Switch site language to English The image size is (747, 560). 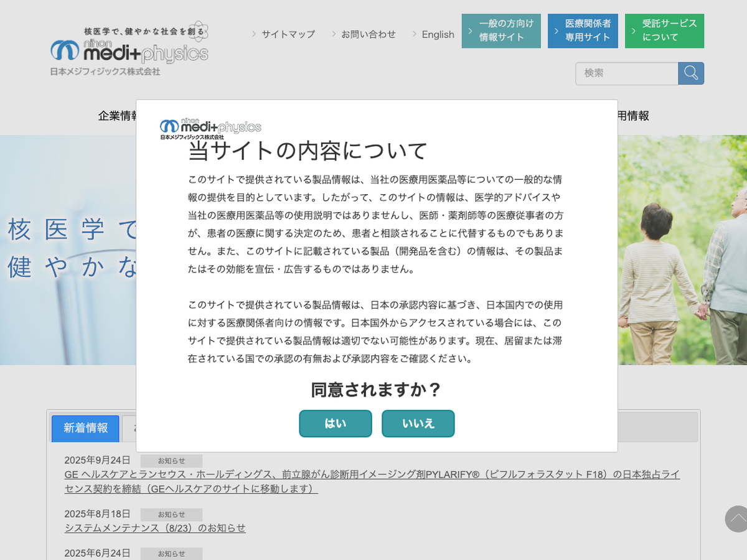click(x=438, y=34)
